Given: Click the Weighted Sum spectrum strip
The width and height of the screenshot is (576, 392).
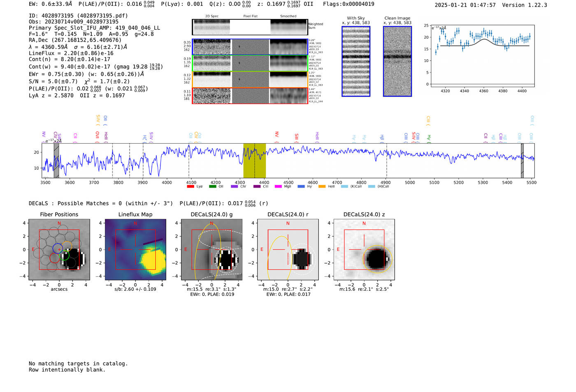Looking at the screenshot, I should (x=250, y=27).
